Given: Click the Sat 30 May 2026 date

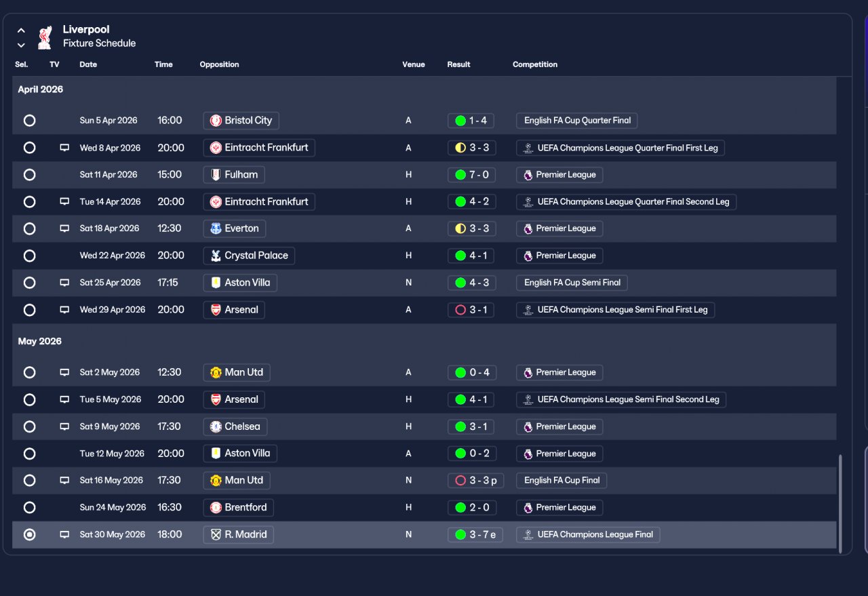Looking at the screenshot, I should pyautogui.click(x=112, y=534).
